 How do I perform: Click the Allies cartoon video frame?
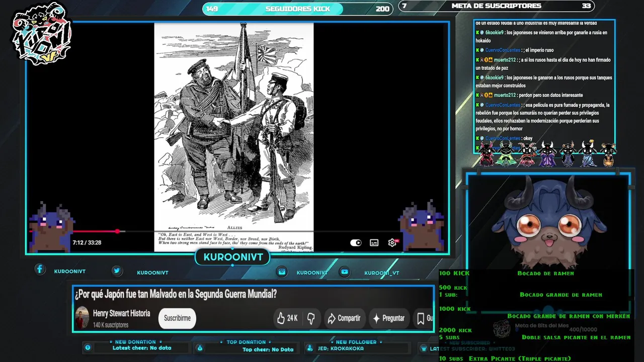[x=234, y=137]
